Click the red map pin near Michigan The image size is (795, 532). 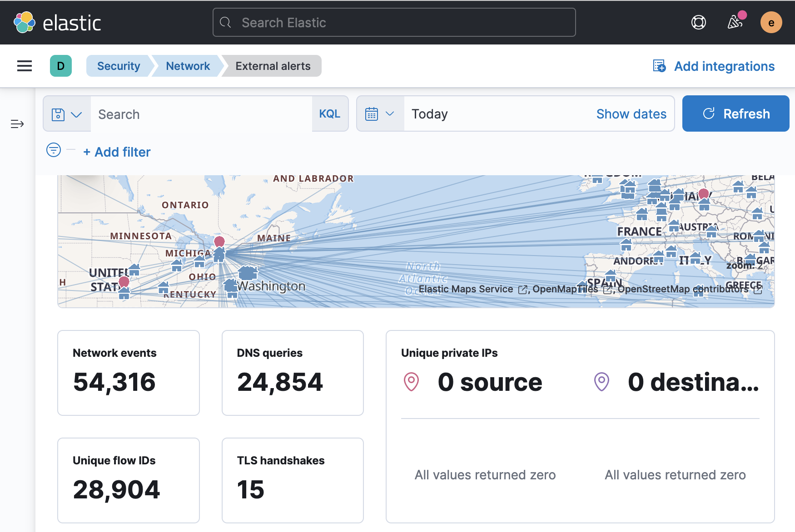click(219, 241)
